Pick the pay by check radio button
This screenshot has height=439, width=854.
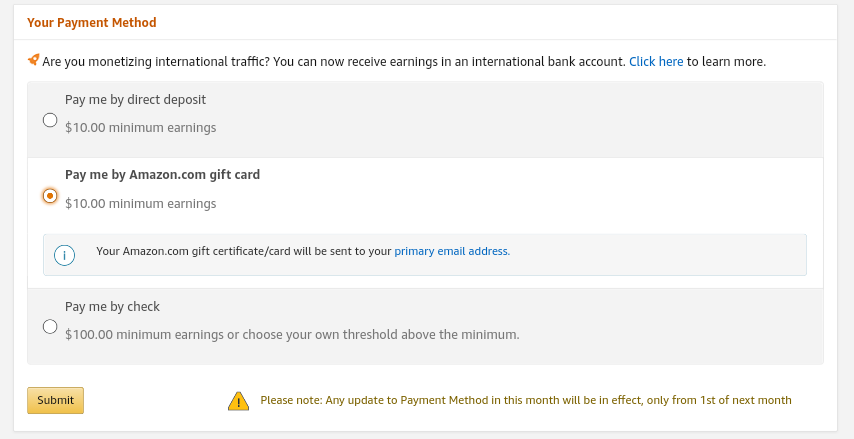tap(50, 326)
